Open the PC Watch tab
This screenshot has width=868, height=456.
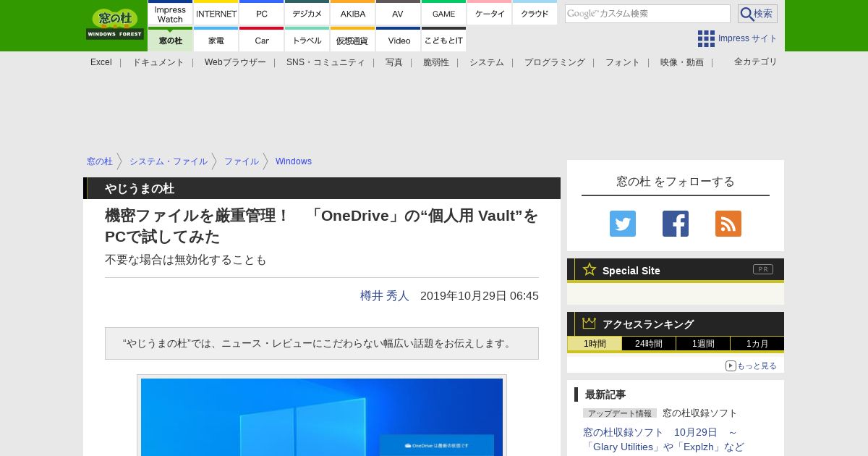click(x=262, y=13)
